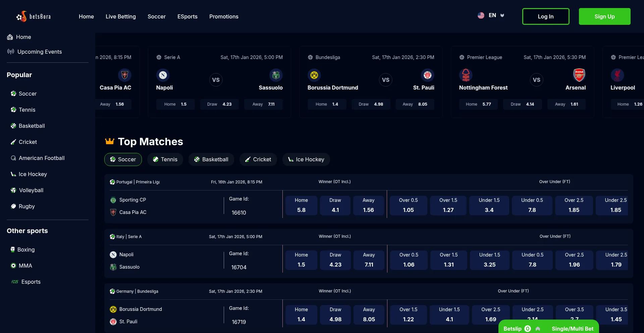This screenshot has height=333, width=644.
Task: Open Boxing under Other sports
Action: (13, 249)
